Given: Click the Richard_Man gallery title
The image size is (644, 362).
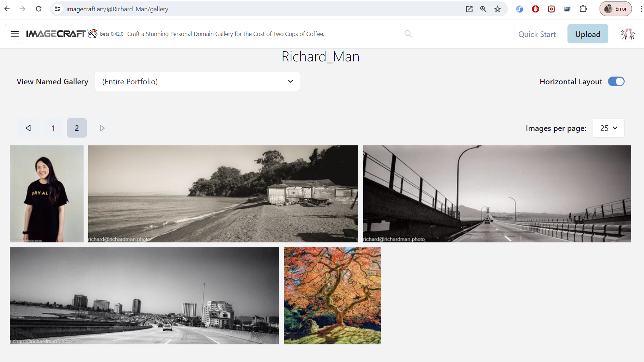Looking at the screenshot, I should pos(320,56).
